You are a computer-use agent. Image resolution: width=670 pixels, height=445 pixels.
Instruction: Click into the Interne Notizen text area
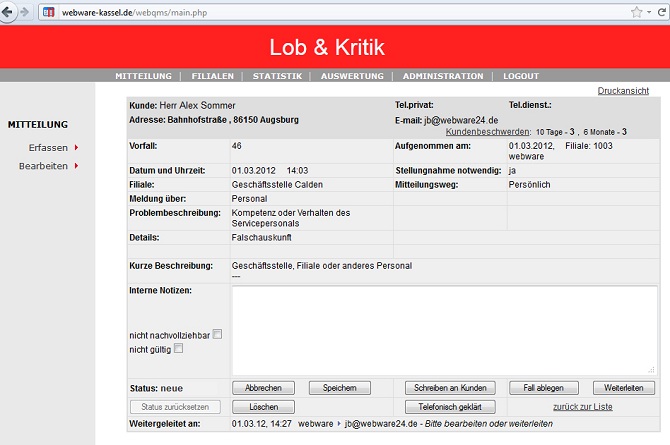click(444, 330)
